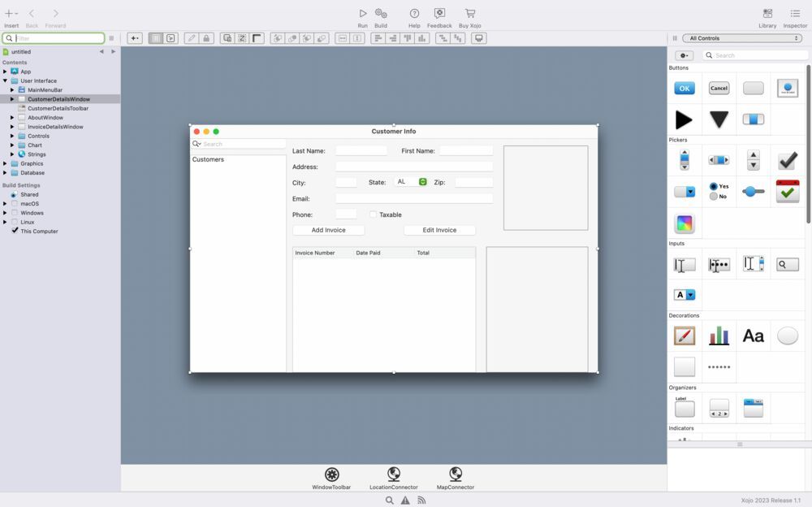The image size is (812, 507).
Task: Select the Cancel button control in the Library
Action: point(719,88)
